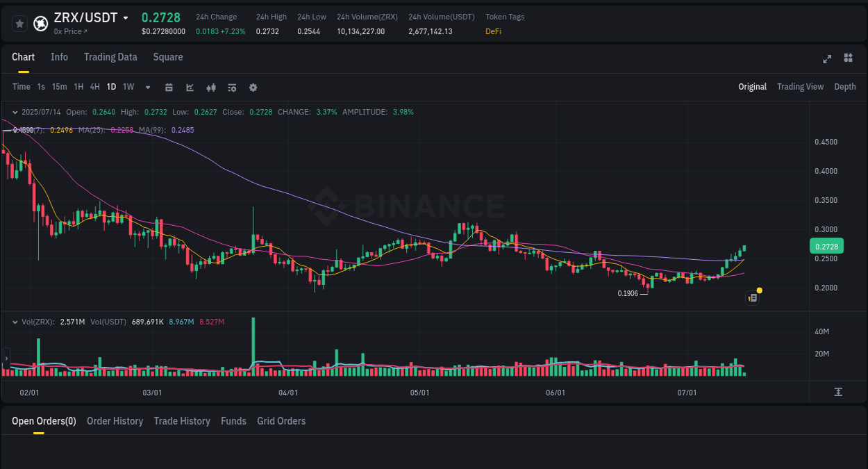Open chart settings with the gear icon
Image resolution: width=868 pixels, height=469 pixels.
(253, 87)
